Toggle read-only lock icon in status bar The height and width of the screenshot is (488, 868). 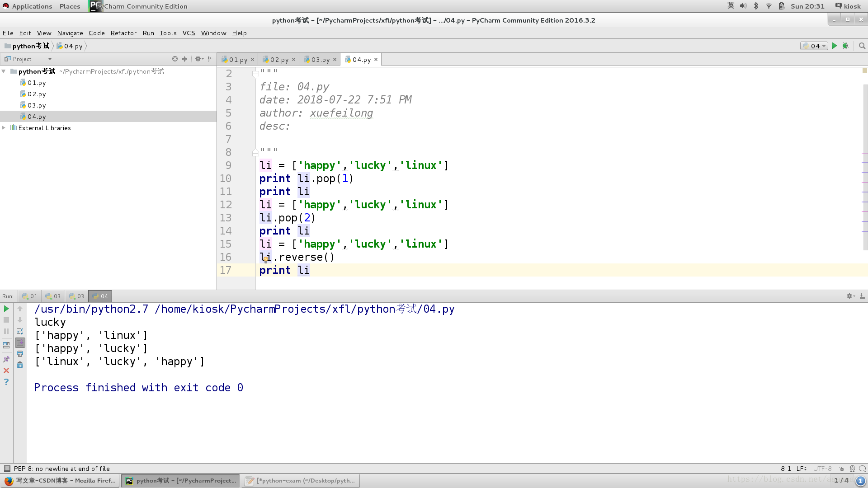(x=841, y=469)
